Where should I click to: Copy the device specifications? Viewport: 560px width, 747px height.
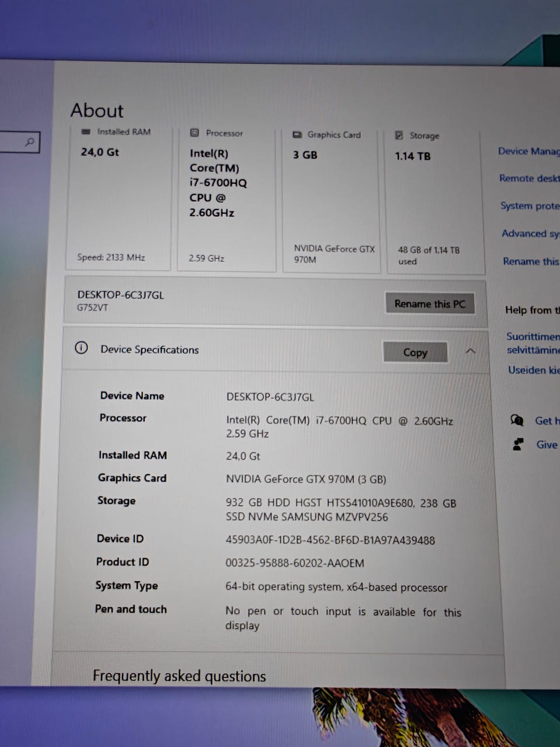415,352
